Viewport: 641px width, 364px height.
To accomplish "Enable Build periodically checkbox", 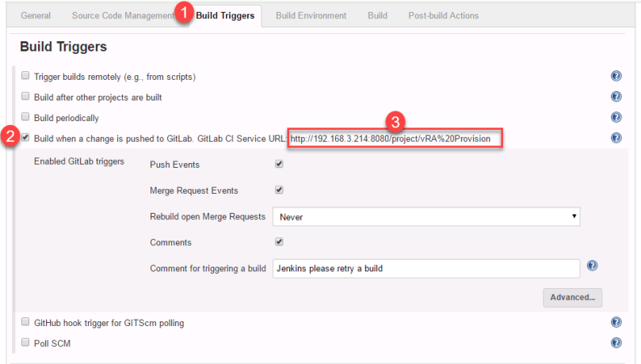I will coord(26,118).
